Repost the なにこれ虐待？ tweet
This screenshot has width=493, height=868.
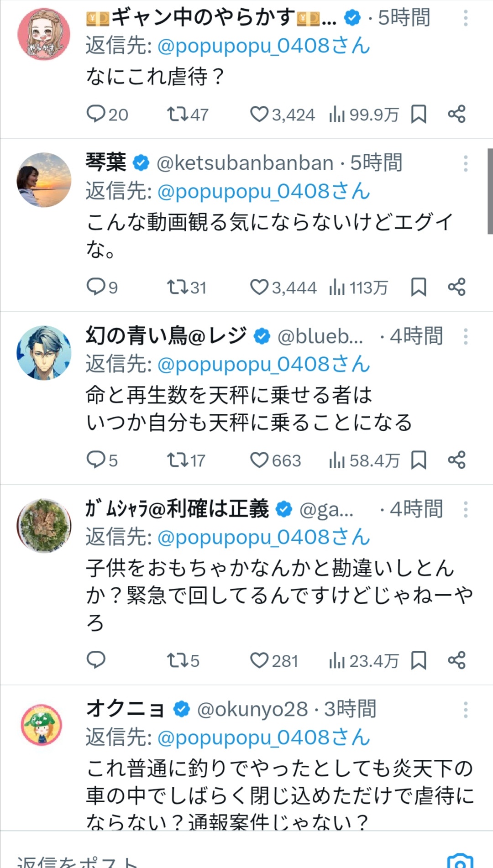tap(177, 114)
